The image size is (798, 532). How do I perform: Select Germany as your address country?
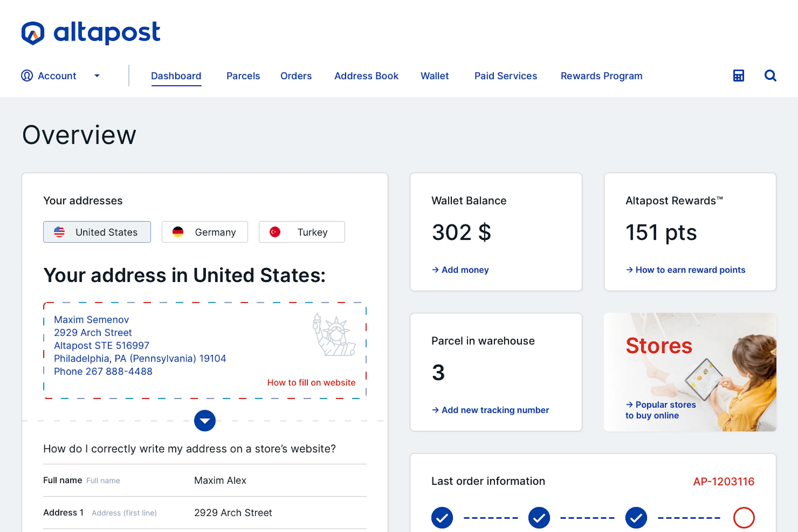(204, 232)
